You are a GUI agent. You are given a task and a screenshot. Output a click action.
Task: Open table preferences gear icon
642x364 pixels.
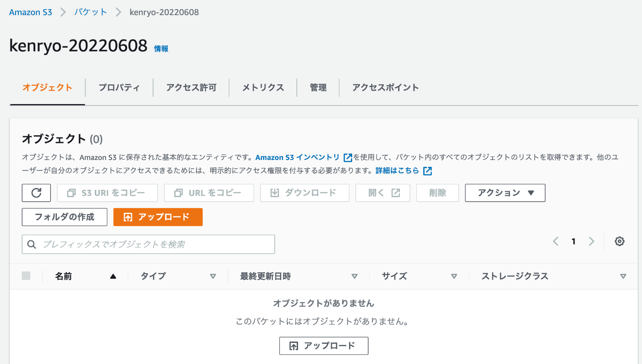coord(620,241)
